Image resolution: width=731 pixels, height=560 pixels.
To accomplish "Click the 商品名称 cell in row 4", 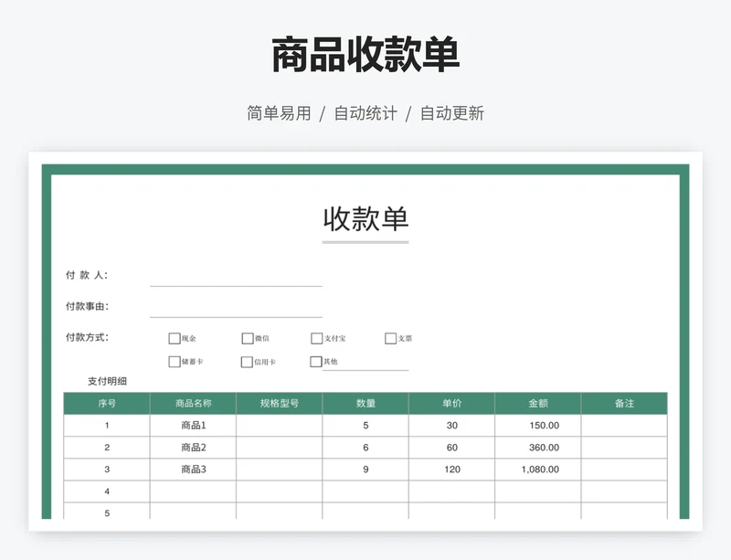I will (193, 491).
